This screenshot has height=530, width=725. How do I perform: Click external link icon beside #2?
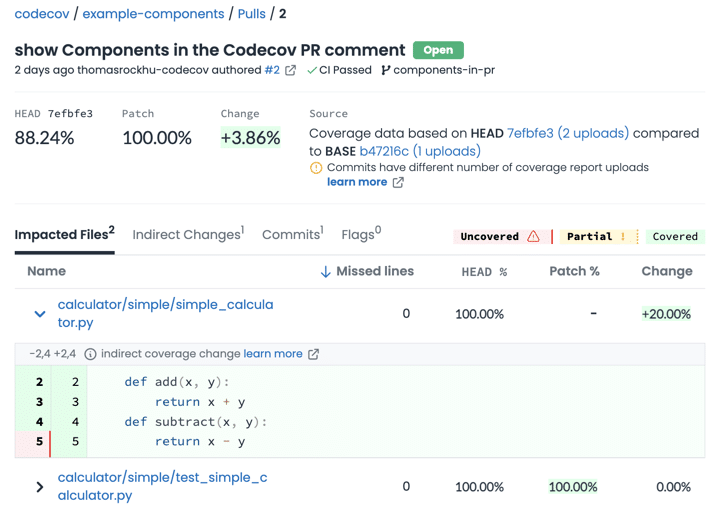pos(290,70)
